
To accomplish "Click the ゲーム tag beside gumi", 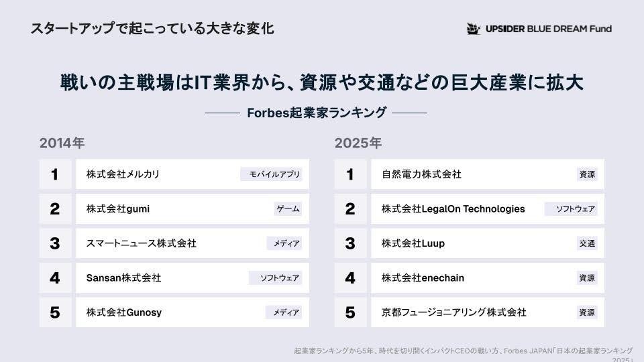I will coord(288,209).
